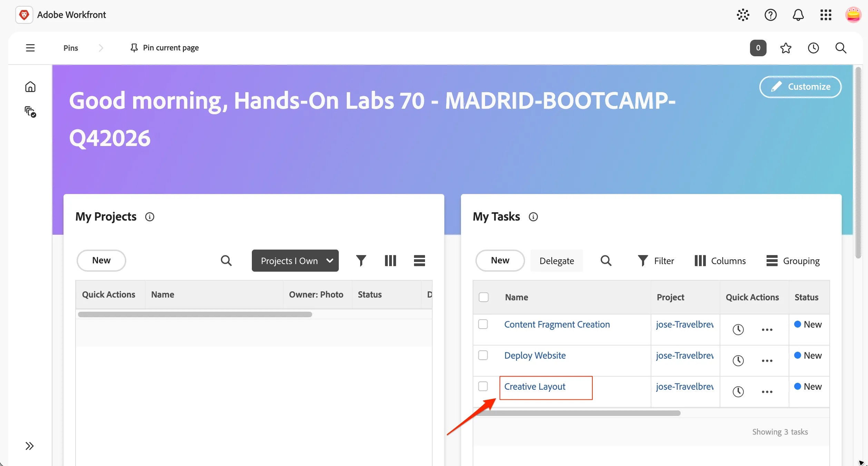Open the approvals icon in left sidebar

click(30, 112)
